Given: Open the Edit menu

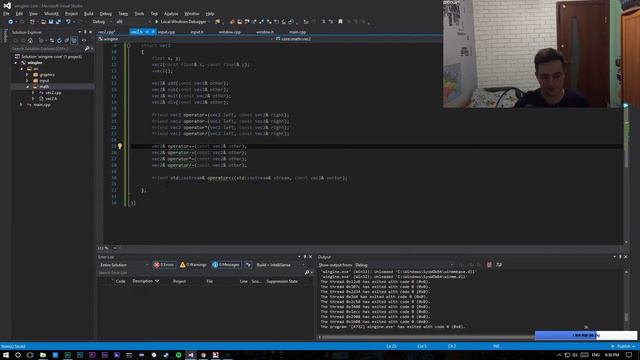Looking at the screenshot, I should [19, 13].
